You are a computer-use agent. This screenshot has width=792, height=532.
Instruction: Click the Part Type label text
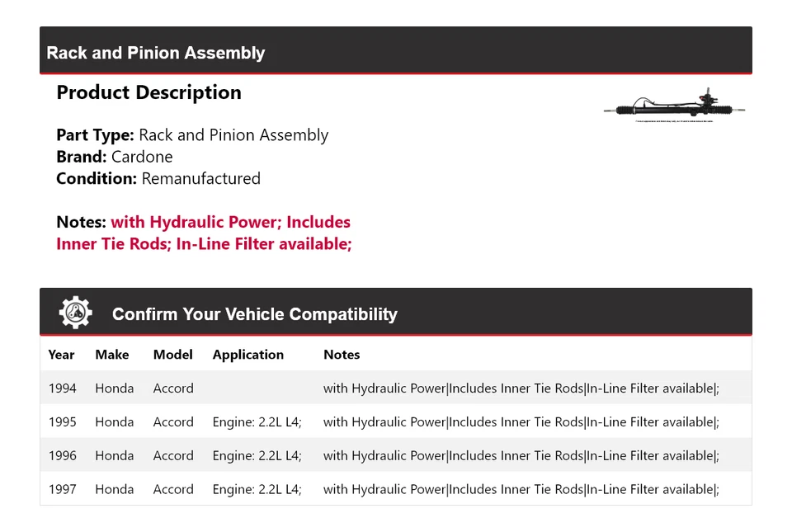pyautogui.click(x=95, y=135)
